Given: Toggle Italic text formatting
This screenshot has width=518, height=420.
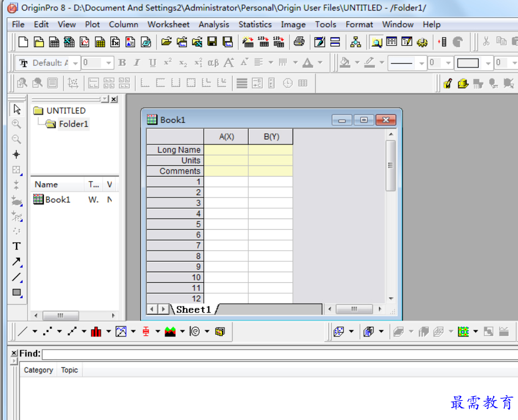Looking at the screenshot, I should [x=137, y=63].
